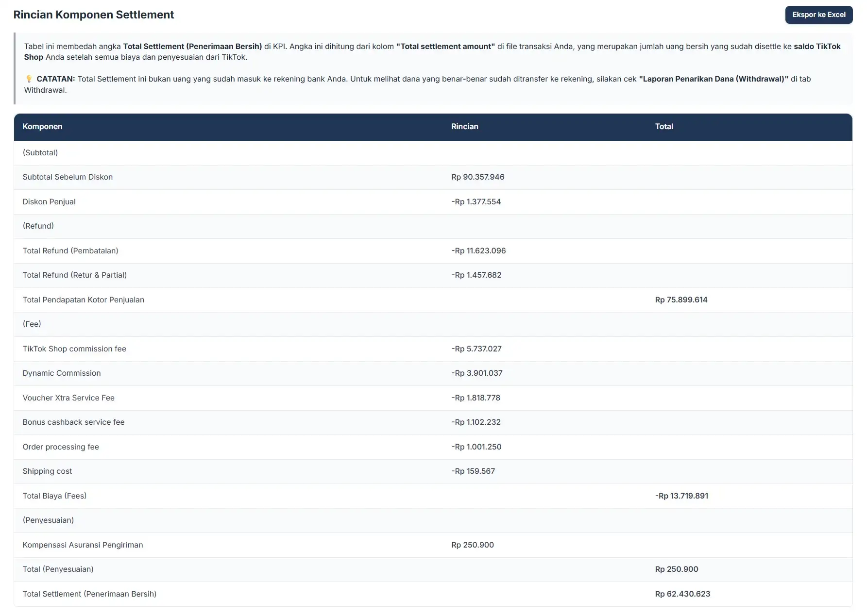Select the Total Refund (Pembatalan) row

click(x=70, y=250)
